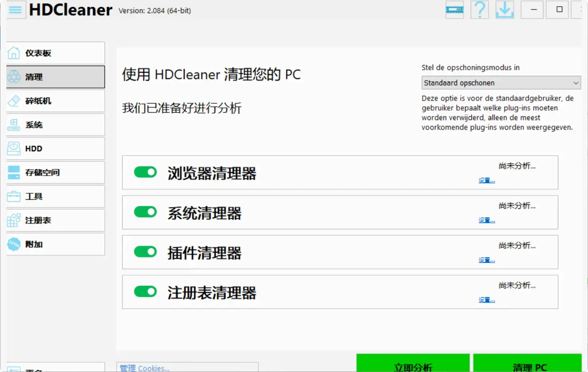
Task: Disable the 插件清理器 plugin cleaner toggle
Action: [x=145, y=252]
